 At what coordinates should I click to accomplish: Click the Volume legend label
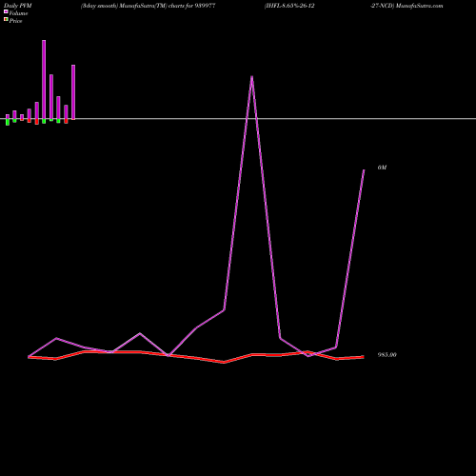click(18, 13)
